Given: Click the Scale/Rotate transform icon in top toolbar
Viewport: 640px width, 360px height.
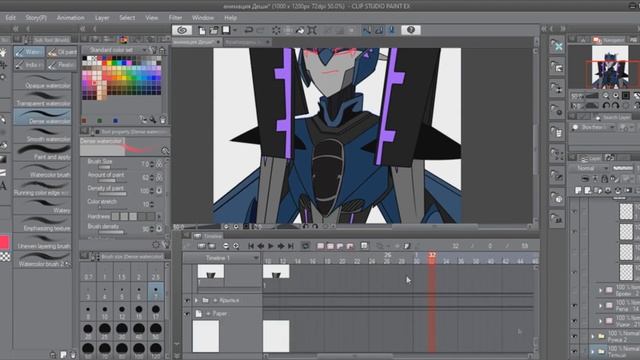Looking at the screenshot, I should tap(312, 30).
